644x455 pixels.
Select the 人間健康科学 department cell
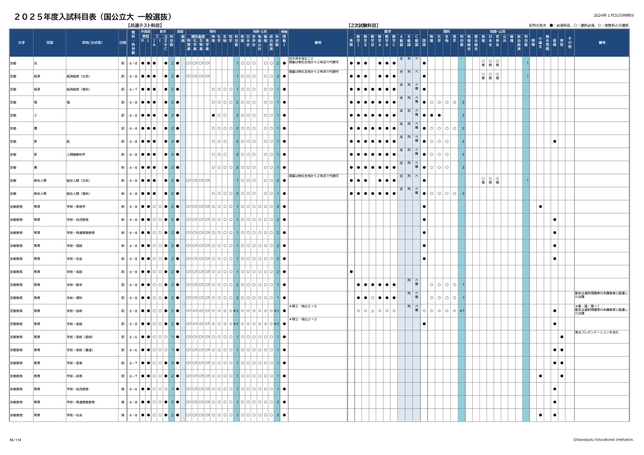80,155
